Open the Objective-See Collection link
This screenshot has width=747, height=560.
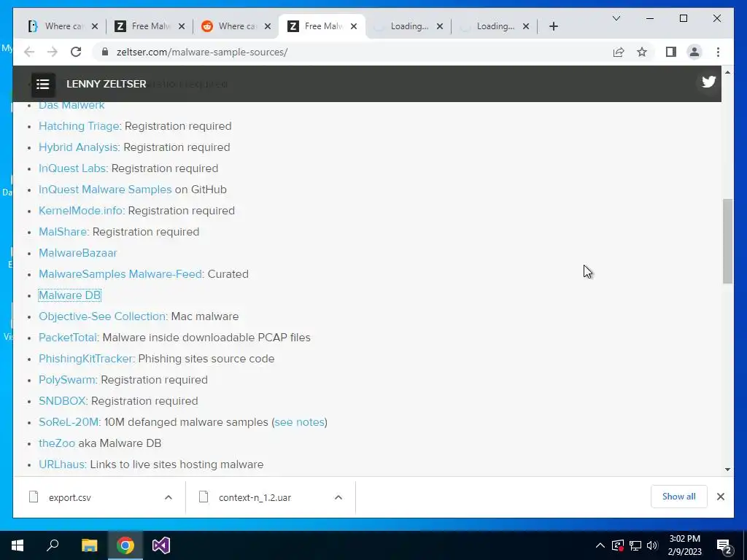tap(102, 316)
